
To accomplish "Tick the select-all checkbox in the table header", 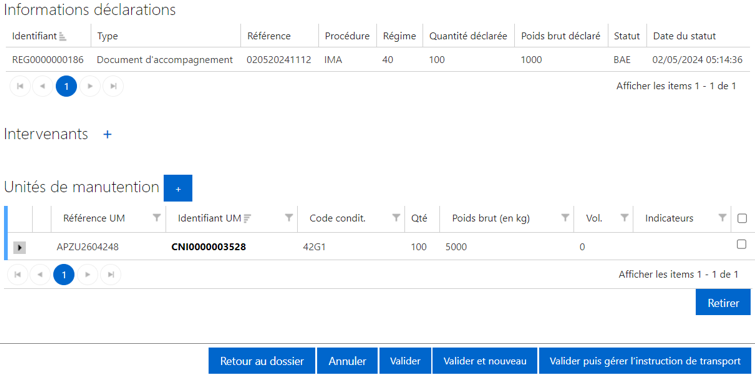I will pyautogui.click(x=742, y=219).
